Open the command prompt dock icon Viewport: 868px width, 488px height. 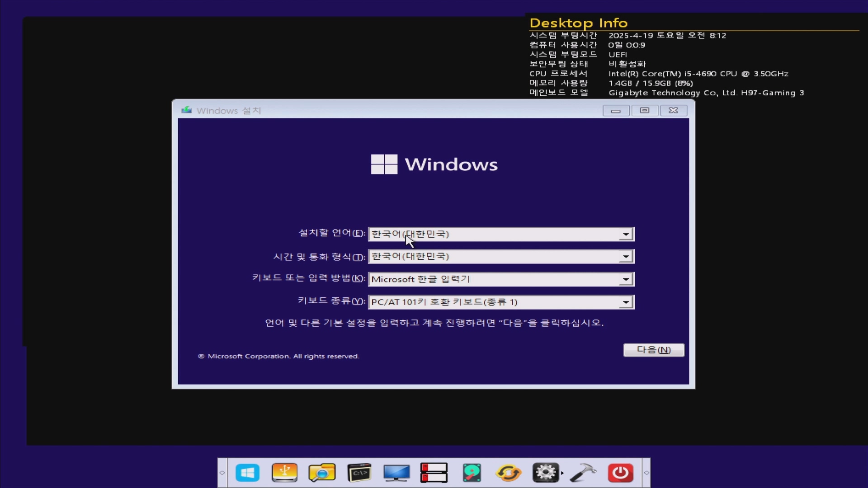click(x=359, y=473)
